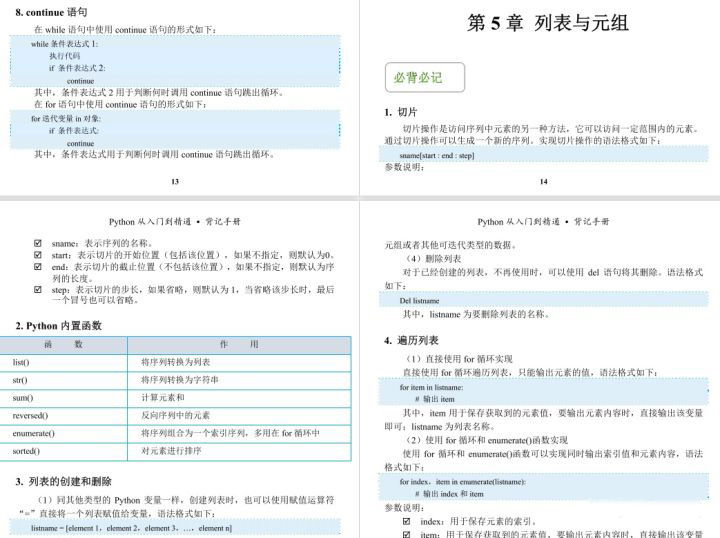Click the heading '4. 遍历列表'

(x=411, y=341)
